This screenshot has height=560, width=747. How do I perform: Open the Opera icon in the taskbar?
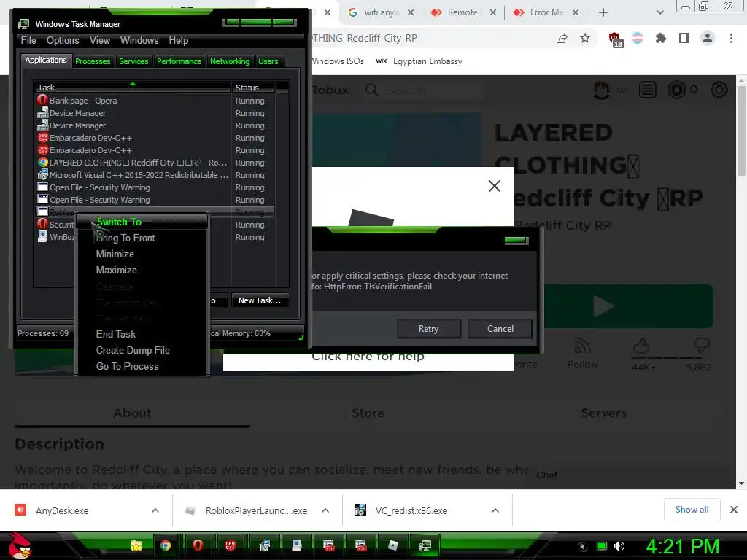pos(198,545)
